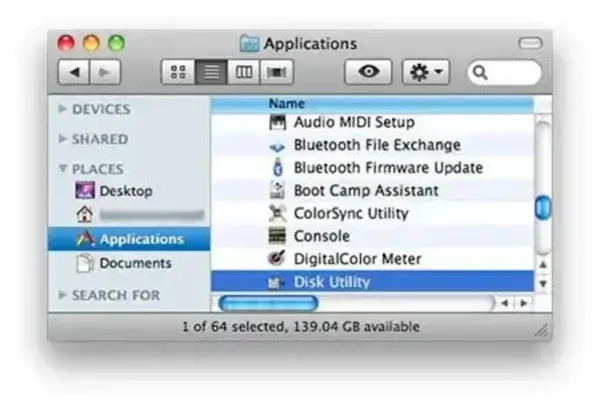
Task: Click the vertical scroll down arrow
Action: coord(543,283)
